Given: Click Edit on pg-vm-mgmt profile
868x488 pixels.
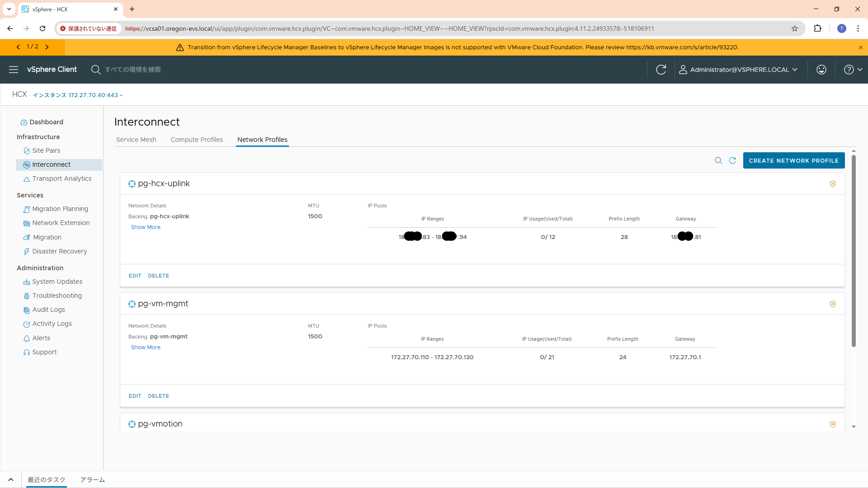Looking at the screenshot, I should 135,396.
